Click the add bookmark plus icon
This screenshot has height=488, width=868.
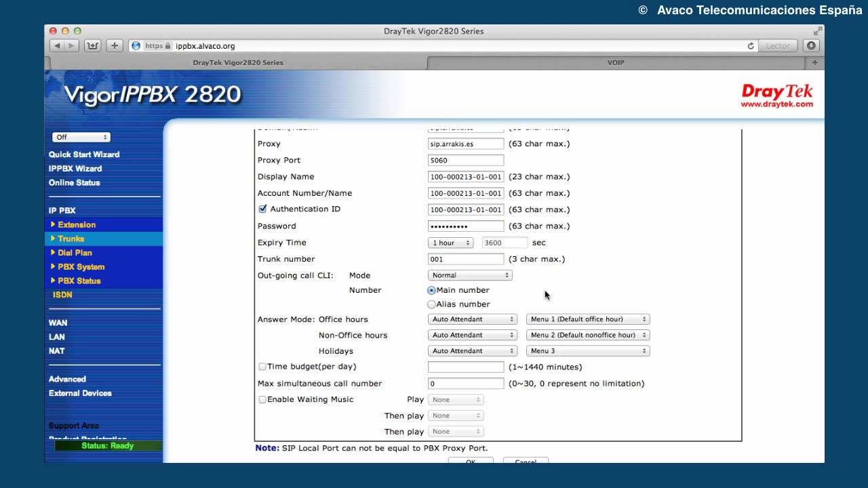pos(115,45)
